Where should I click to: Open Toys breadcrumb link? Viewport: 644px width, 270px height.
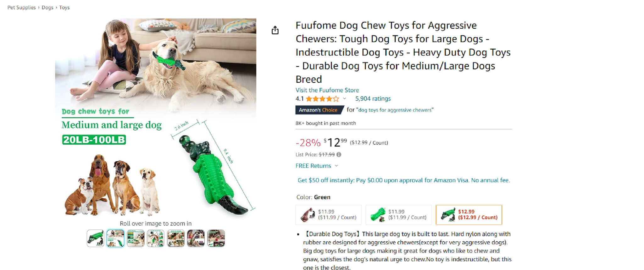point(64,8)
